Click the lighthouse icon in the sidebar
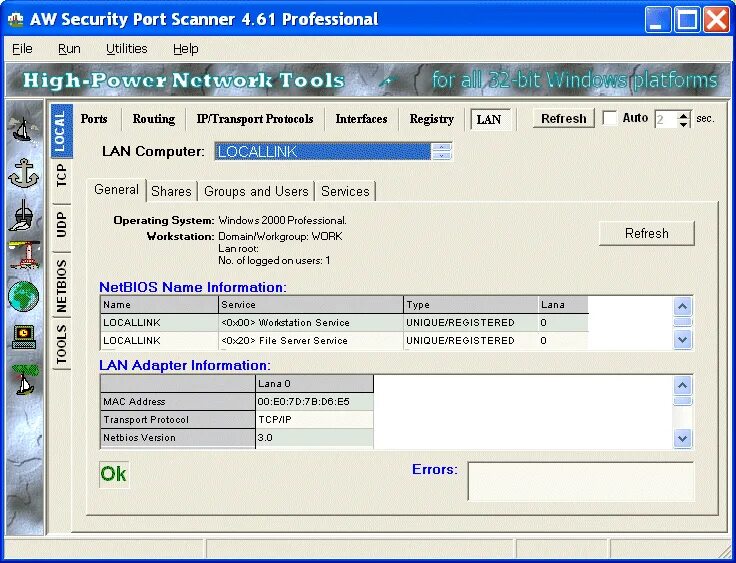 point(23,255)
